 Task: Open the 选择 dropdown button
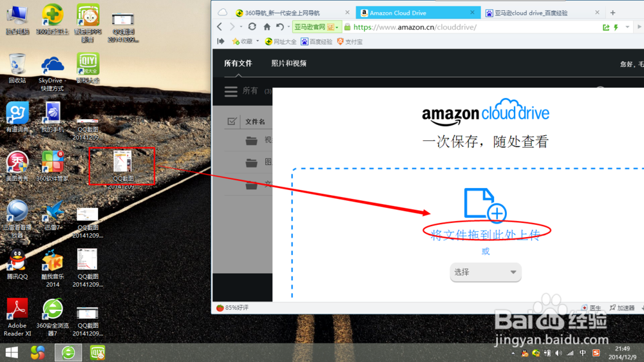tap(486, 272)
